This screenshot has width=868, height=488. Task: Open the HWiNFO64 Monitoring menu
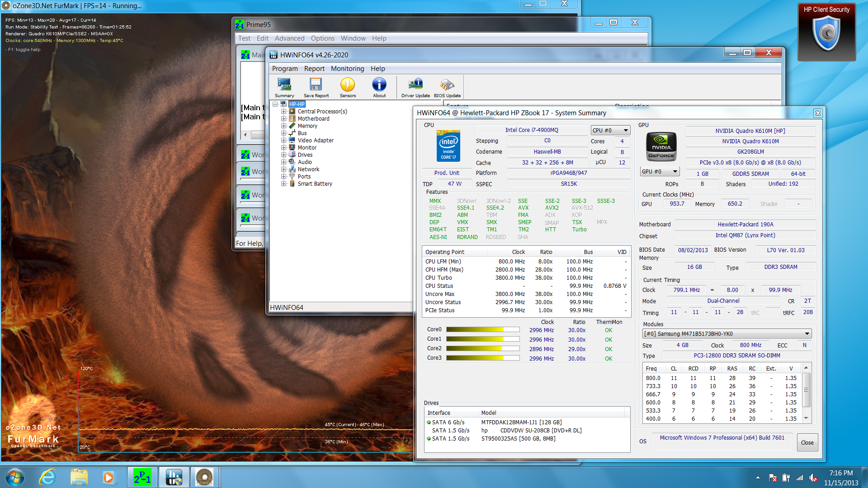point(347,69)
